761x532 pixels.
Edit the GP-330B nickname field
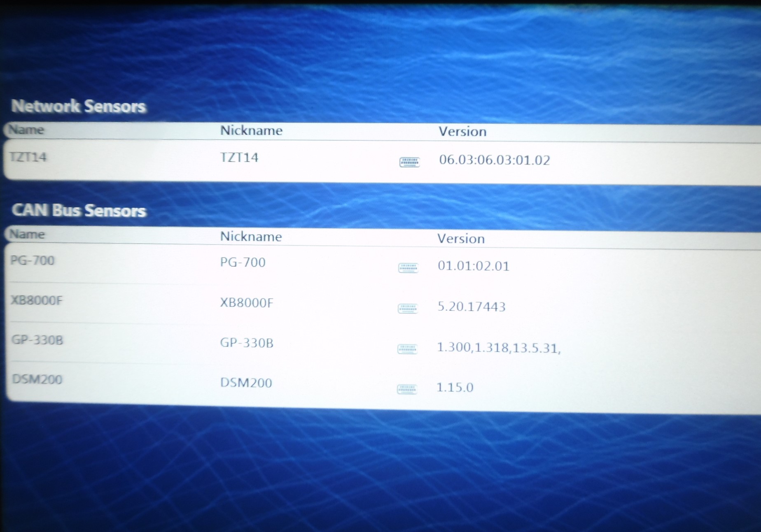tap(246, 343)
